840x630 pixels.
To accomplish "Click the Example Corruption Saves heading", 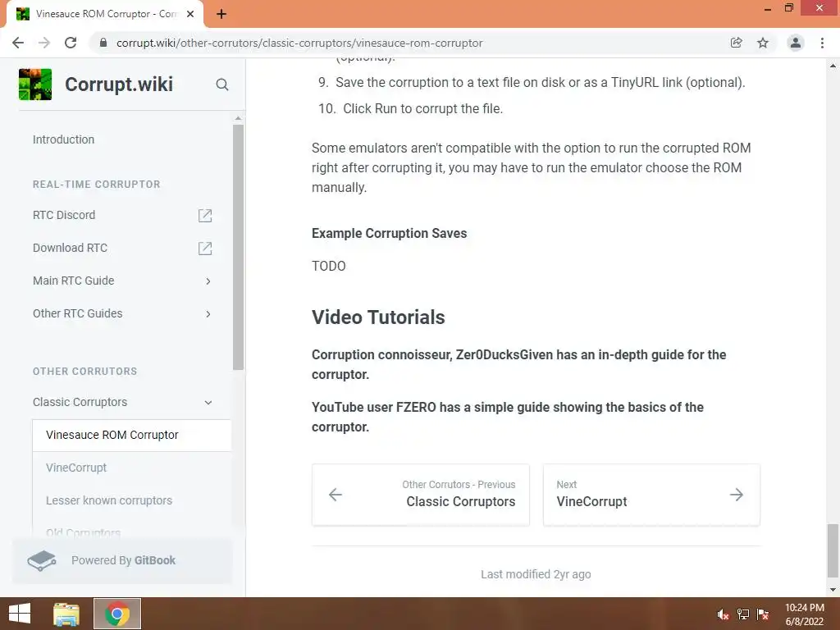I will tap(390, 234).
